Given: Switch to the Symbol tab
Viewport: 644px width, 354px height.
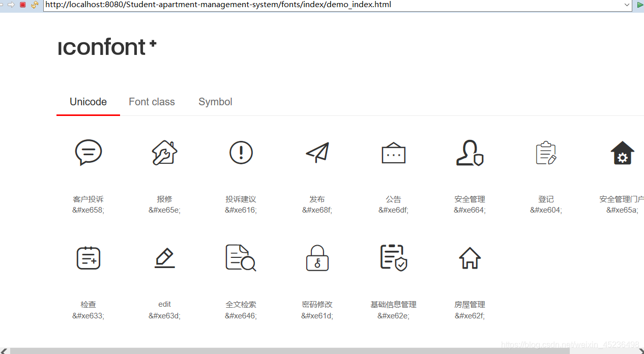Looking at the screenshot, I should tap(215, 102).
